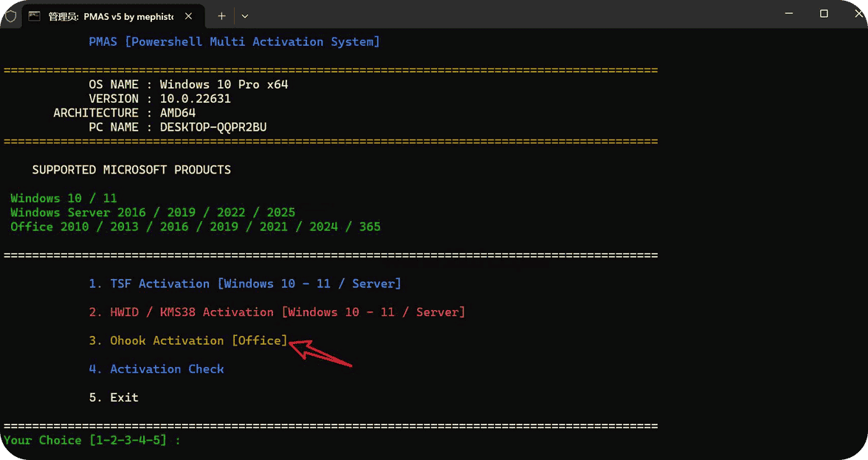Click the Office versions supported line
This screenshot has width=868, height=460.
(x=196, y=227)
